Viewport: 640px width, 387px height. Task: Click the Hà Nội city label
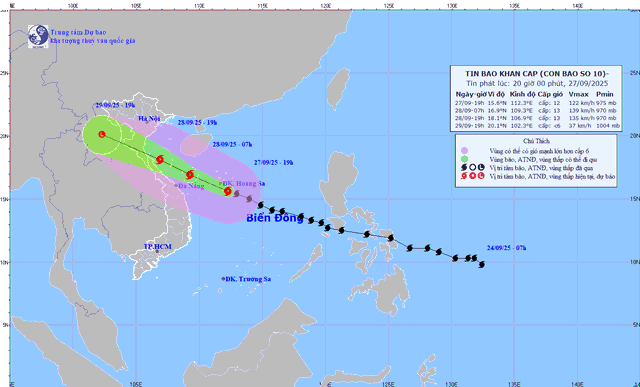click(x=149, y=119)
